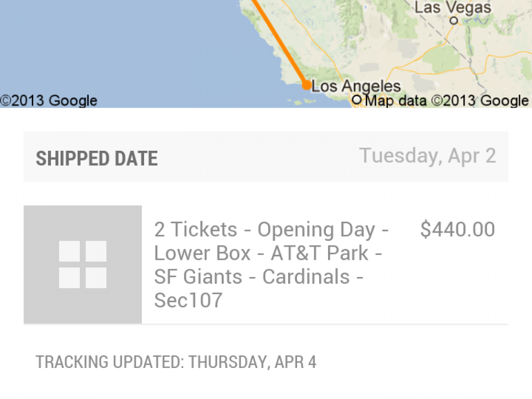Screen dimensions: 532x399
Task: Tap the orange Los Angeles endpoint dot
Action: [306, 85]
